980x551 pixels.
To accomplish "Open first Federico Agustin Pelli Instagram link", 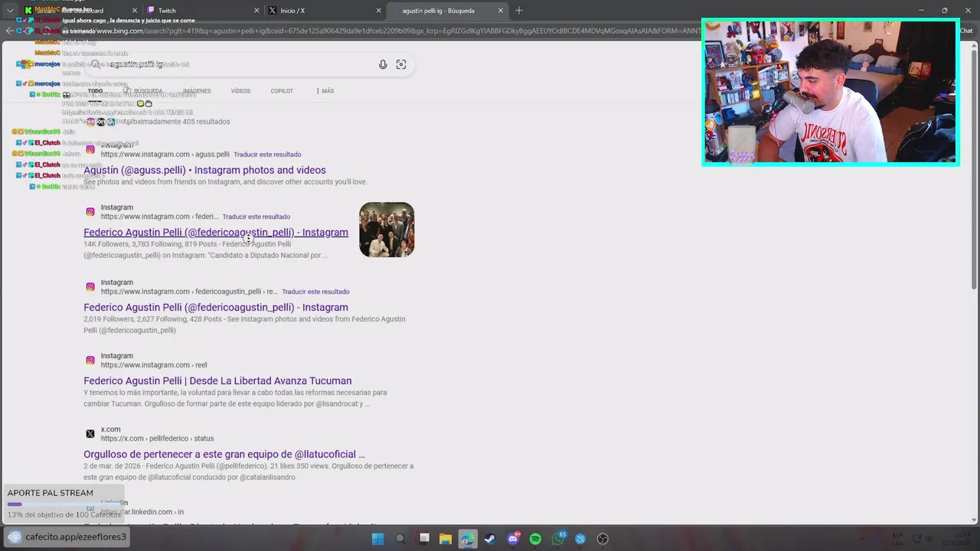I will tap(216, 233).
